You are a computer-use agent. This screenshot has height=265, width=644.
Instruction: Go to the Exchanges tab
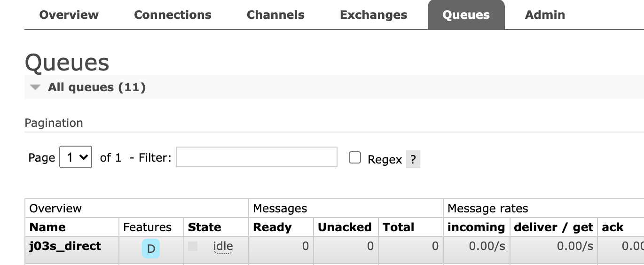click(x=374, y=15)
